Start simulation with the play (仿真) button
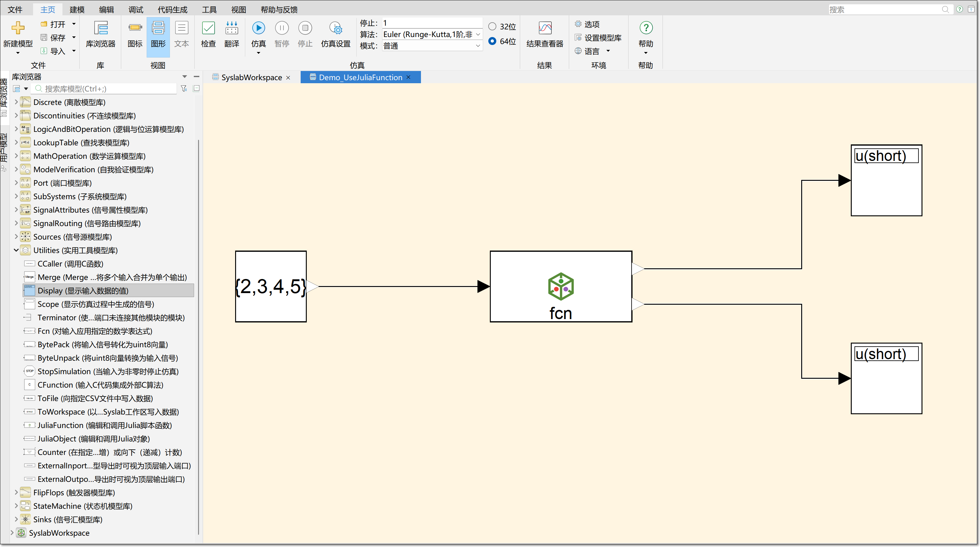The height and width of the screenshot is (547, 980). (258, 28)
